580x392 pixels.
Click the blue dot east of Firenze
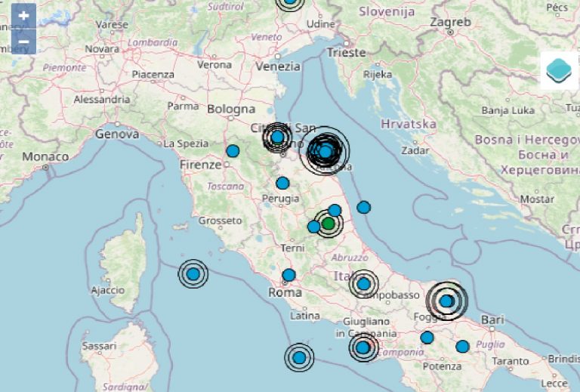click(233, 150)
